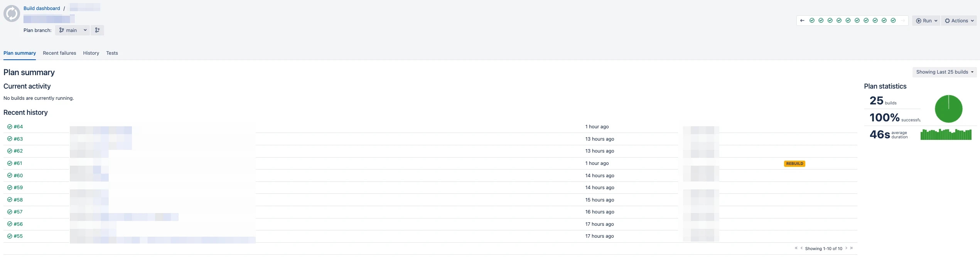Click the success icon next to build #64
The height and width of the screenshot is (257, 980).
coord(10,127)
